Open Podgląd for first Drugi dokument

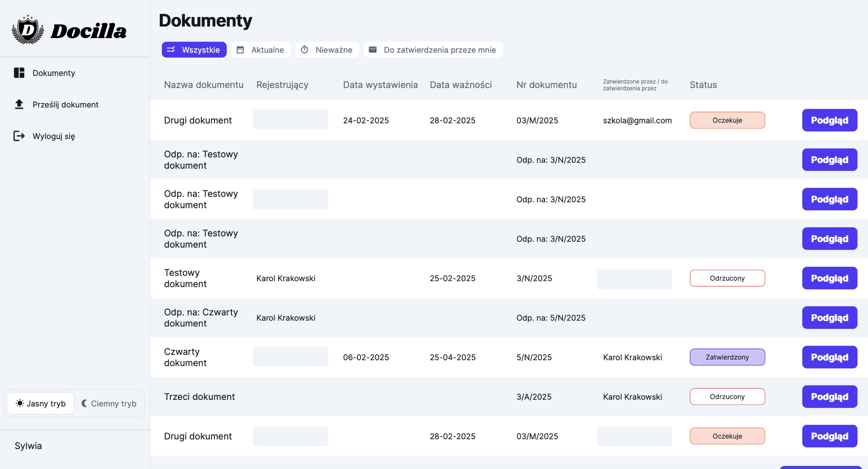(829, 120)
